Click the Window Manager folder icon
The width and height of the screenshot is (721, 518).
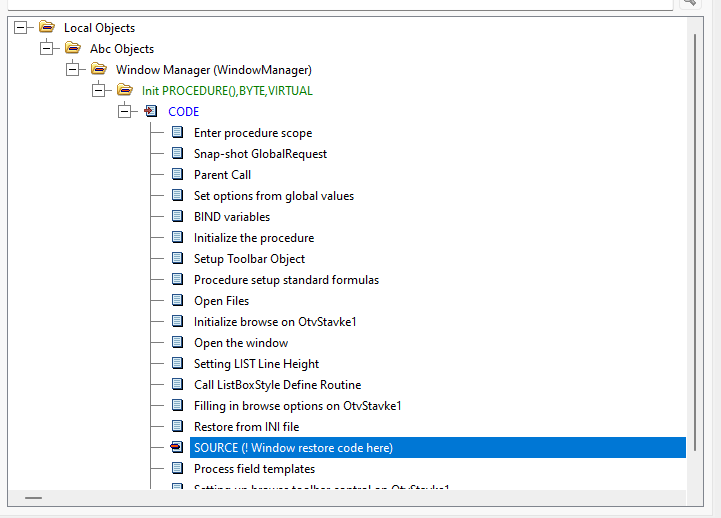(99, 70)
